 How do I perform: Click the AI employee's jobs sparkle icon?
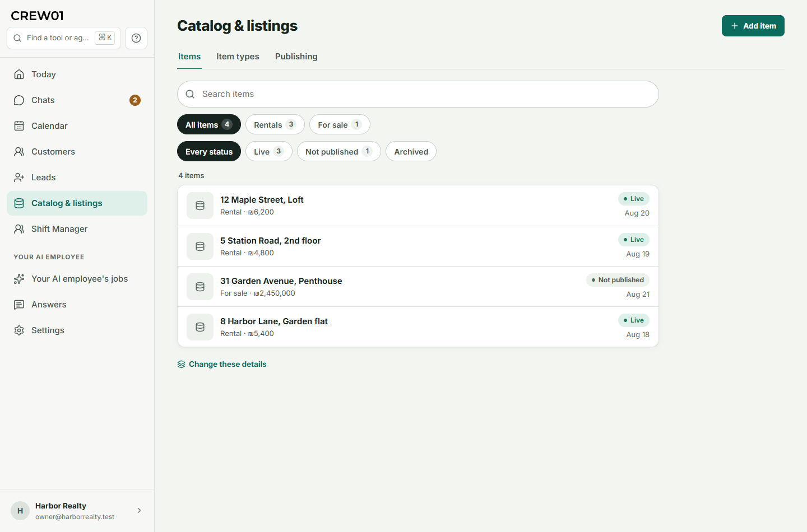(x=19, y=279)
